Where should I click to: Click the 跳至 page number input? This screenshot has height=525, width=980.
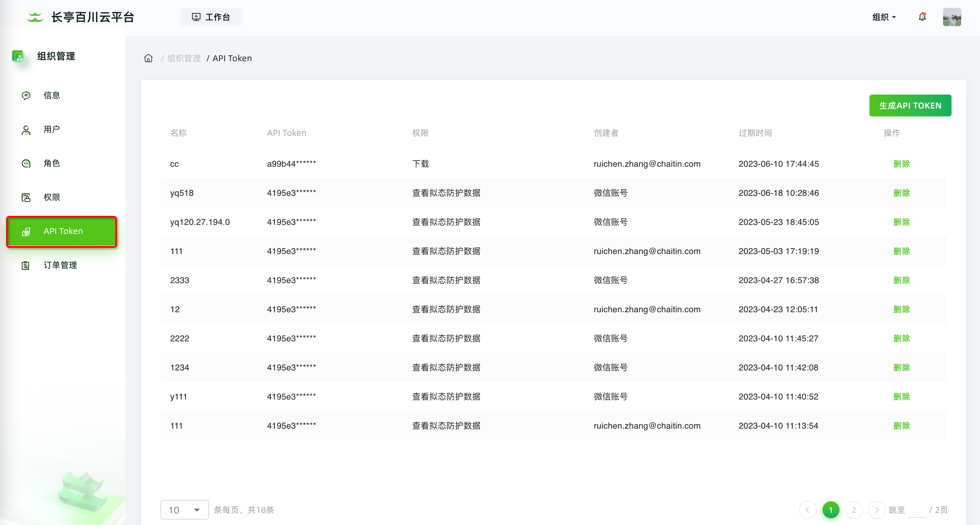[x=917, y=510]
